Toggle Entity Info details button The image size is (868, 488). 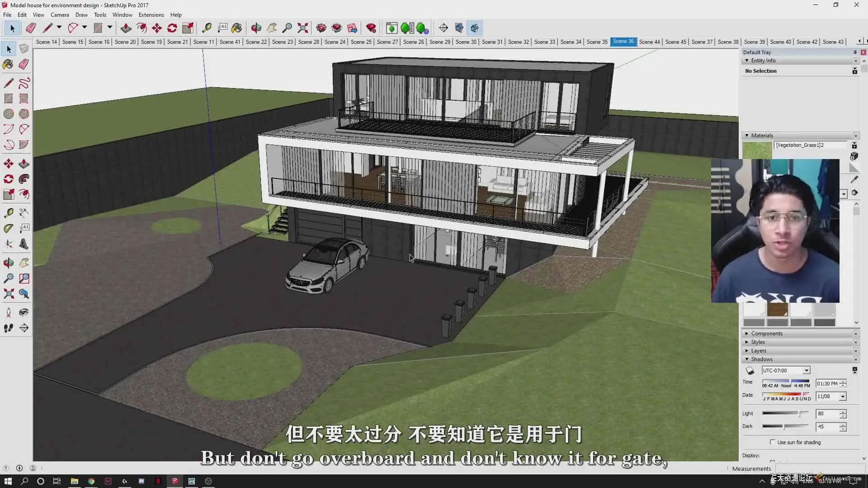[x=854, y=71]
